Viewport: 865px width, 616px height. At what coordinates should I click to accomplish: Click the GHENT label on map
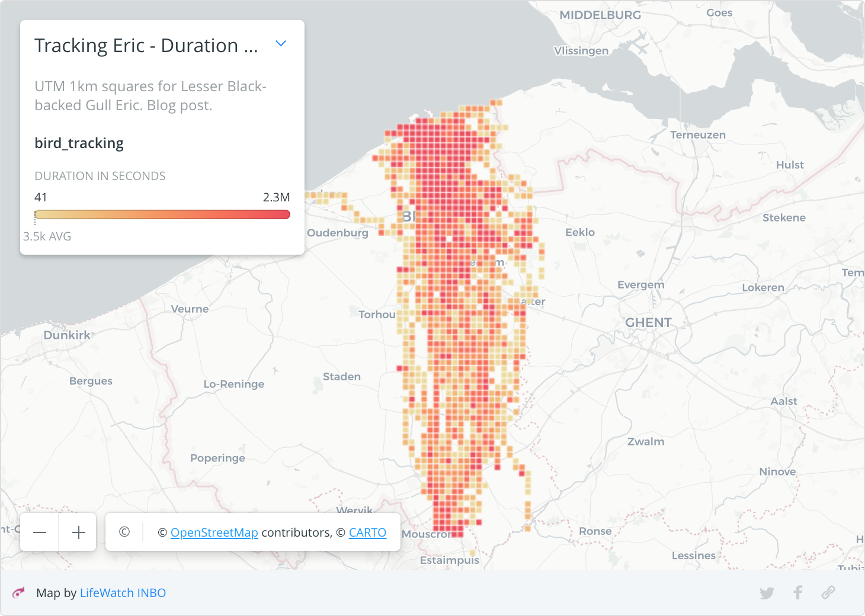[x=648, y=323]
